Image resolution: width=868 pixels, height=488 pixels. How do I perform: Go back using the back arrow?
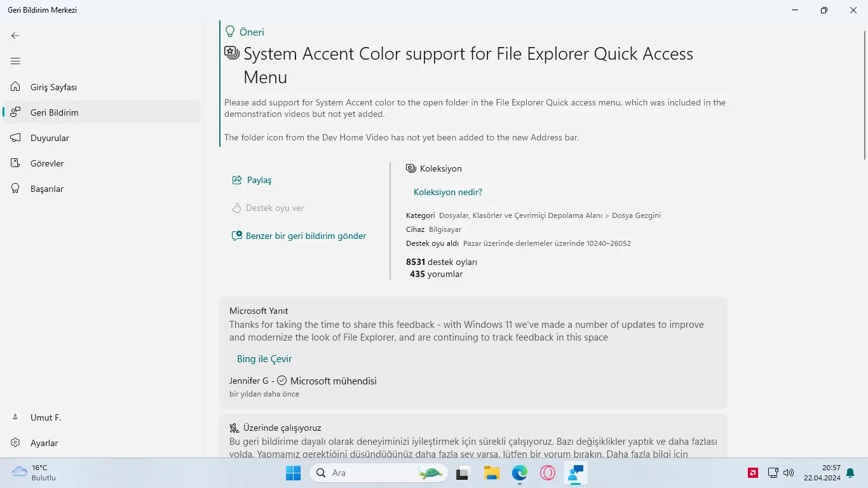coord(15,36)
